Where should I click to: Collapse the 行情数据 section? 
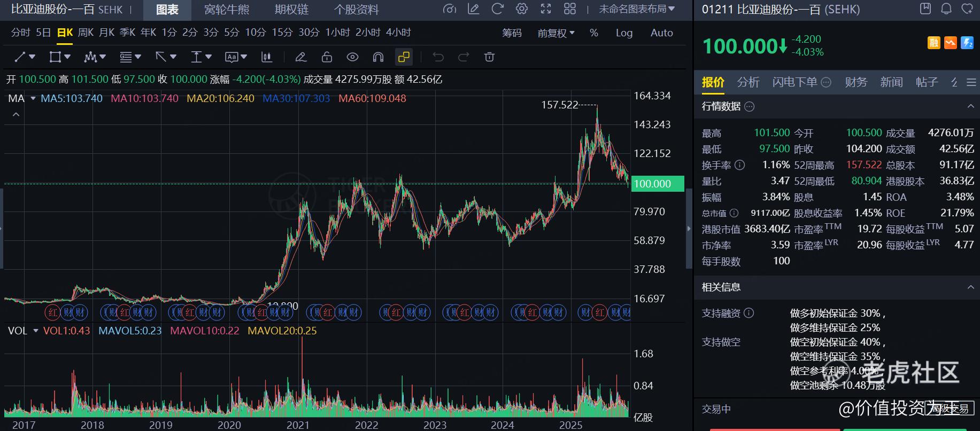[970, 106]
